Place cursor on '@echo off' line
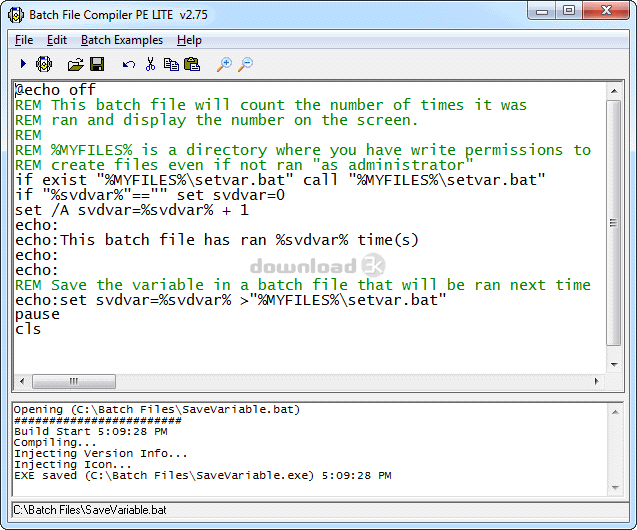 (55, 90)
